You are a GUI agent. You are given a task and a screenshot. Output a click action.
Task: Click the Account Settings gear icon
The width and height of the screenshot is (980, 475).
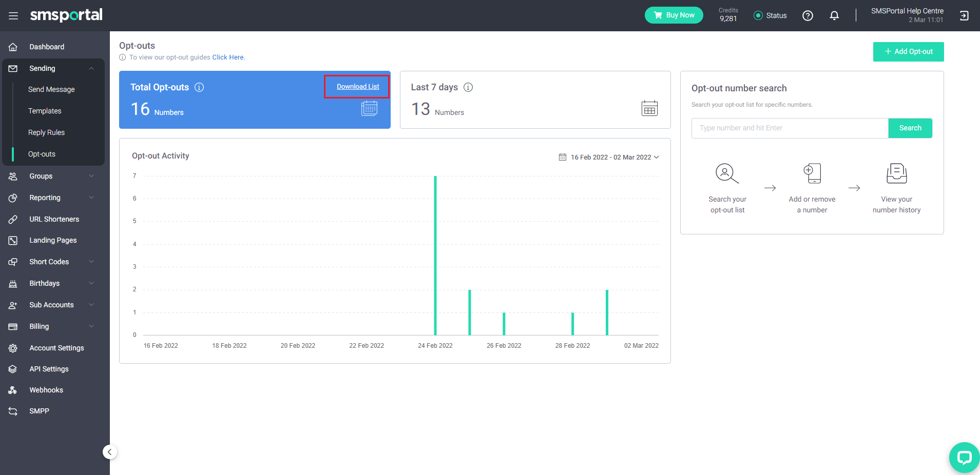(x=13, y=348)
